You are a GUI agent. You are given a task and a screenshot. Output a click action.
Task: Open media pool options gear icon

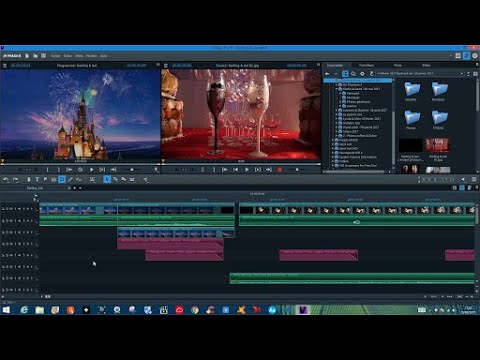pos(362,74)
